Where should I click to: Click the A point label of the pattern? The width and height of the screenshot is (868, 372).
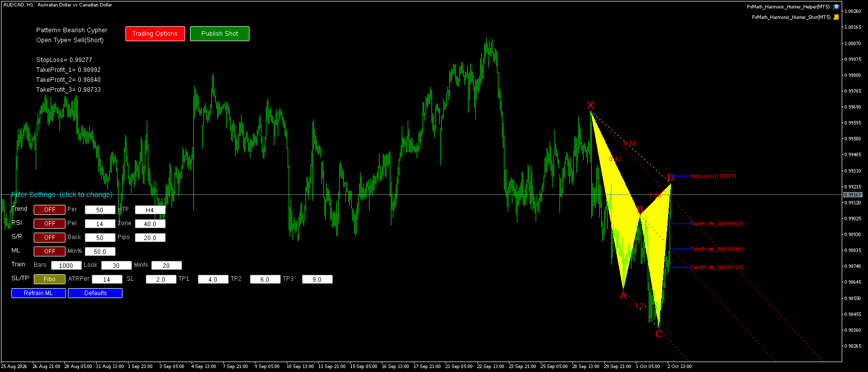coord(623,296)
